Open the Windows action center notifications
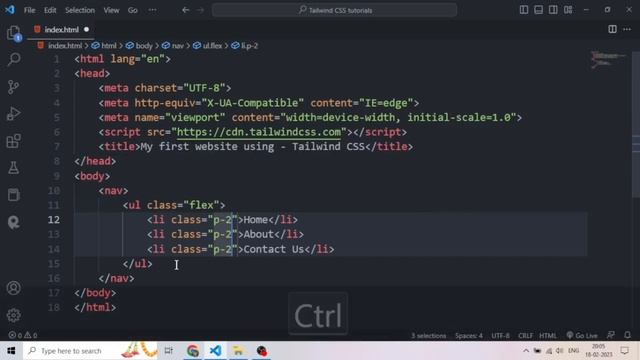The width and height of the screenshot is (640, 360). tap(624, 351)
